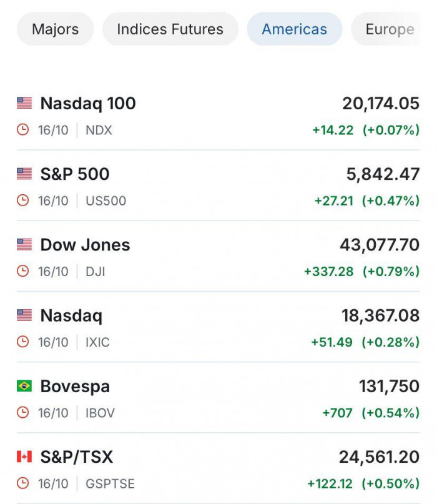Open the Nasdaq IXIC ticker label
437x504 pixels.
coord(97,342)
